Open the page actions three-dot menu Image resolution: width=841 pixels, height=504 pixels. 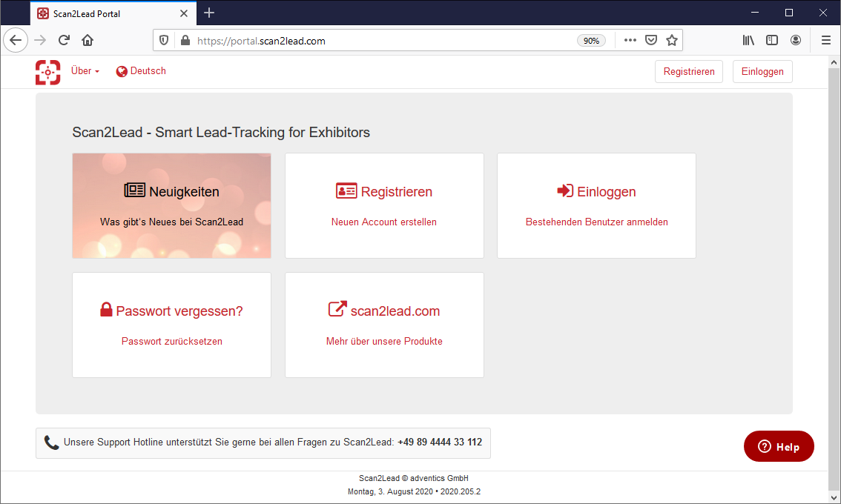tap(630, 40)
